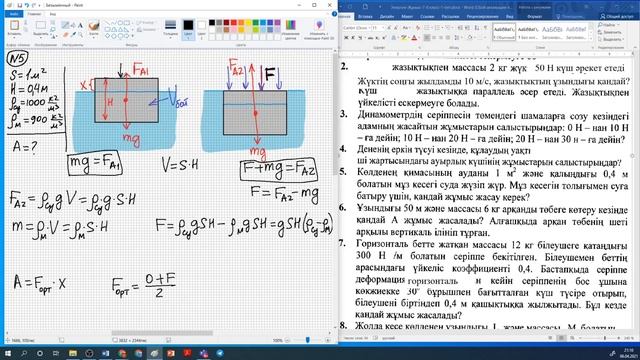Align text left in Word ribbon
Screen dimensions: 640x360
point(427,38)
